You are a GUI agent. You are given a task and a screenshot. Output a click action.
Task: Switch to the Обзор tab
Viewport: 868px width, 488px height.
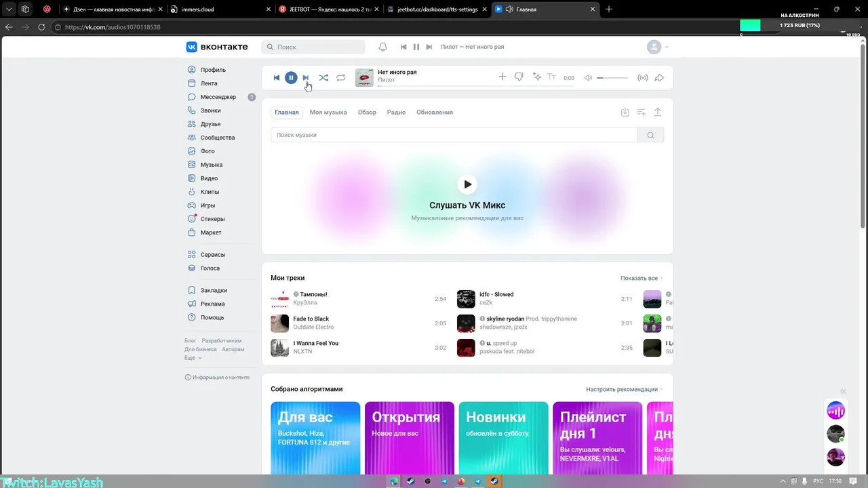367,113
